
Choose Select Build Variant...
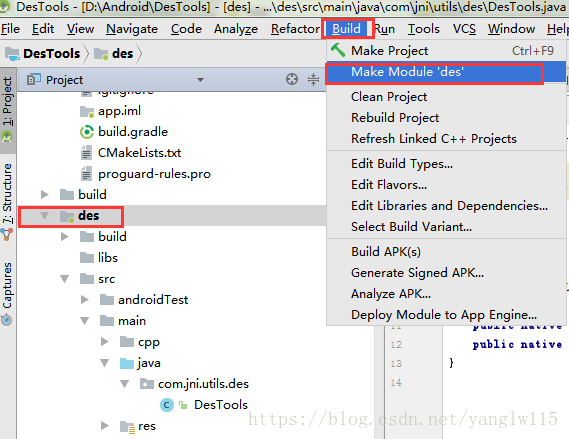pyautogui.click(x=446, y=227)
